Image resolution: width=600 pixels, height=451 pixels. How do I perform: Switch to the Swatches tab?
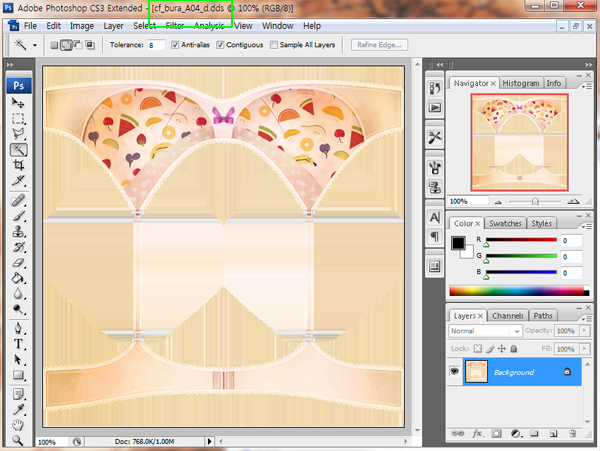coord(505,223)
